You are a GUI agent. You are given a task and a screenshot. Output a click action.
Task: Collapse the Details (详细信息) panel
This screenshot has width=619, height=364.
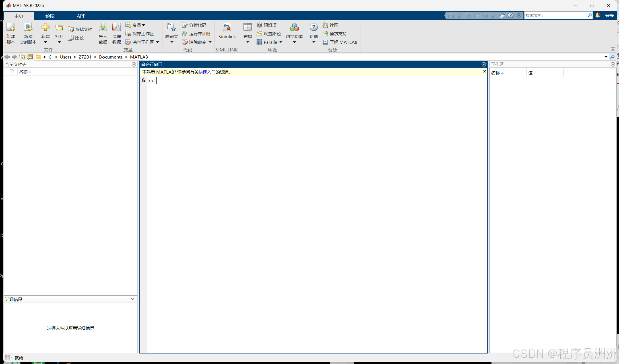(x=133, y=299)
